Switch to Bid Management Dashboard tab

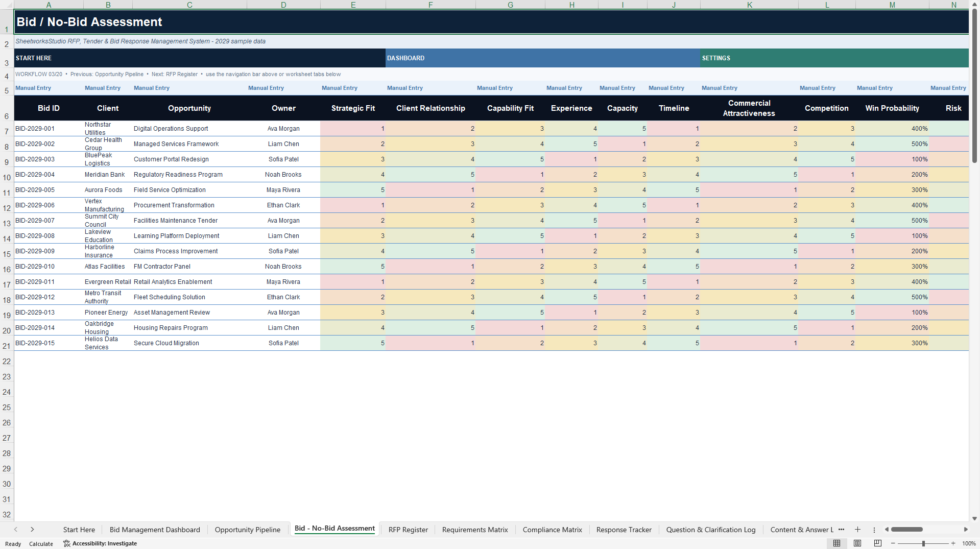tap(155, 530)
